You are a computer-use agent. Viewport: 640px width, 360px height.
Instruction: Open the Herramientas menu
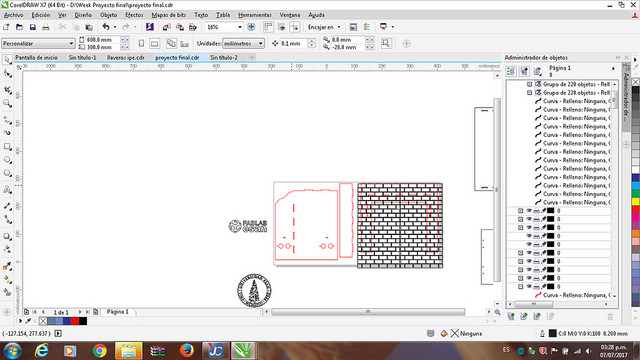pyautogui.click(x=255, y=15)
